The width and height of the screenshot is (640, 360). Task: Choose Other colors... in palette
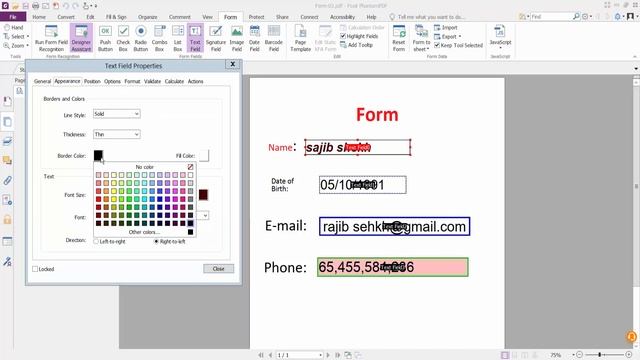144,232
